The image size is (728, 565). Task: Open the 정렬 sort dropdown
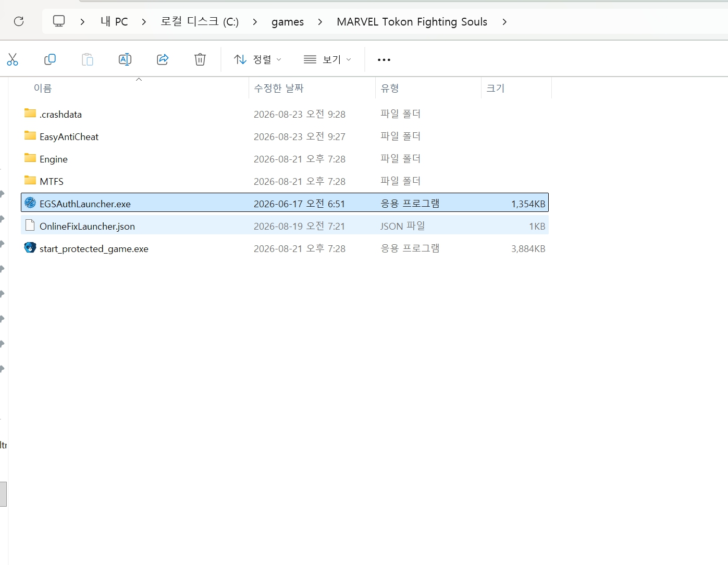pyautogui.click(x=258, y=59)
